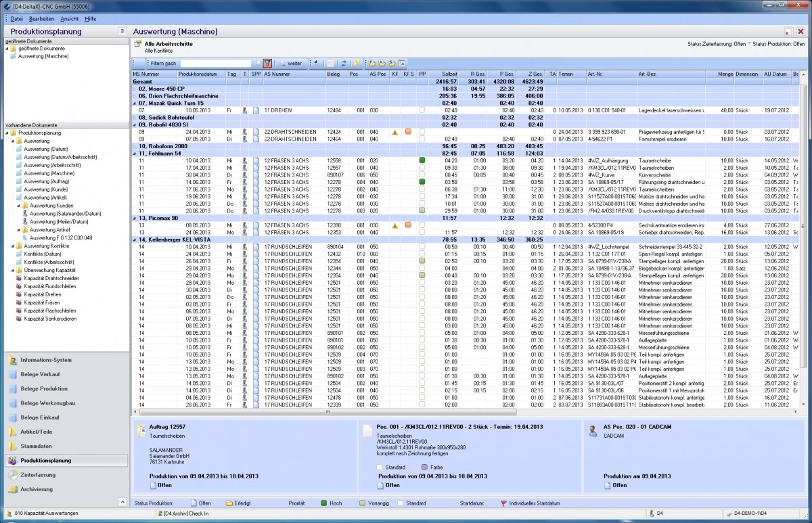Viewport: 812px width, 523px height.
Task: Click the Zeiterfassung clock icon in the sidebar
Action: click(13, 475)
